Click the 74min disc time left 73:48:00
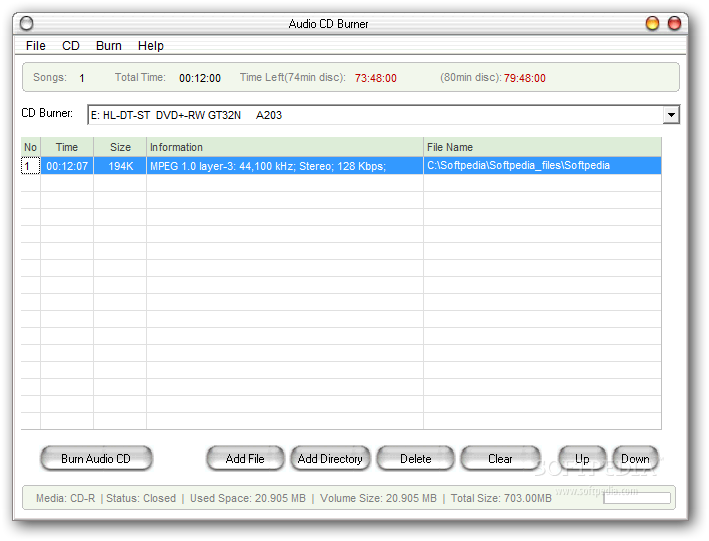This screenshot has width=709, height=541. 375,78
